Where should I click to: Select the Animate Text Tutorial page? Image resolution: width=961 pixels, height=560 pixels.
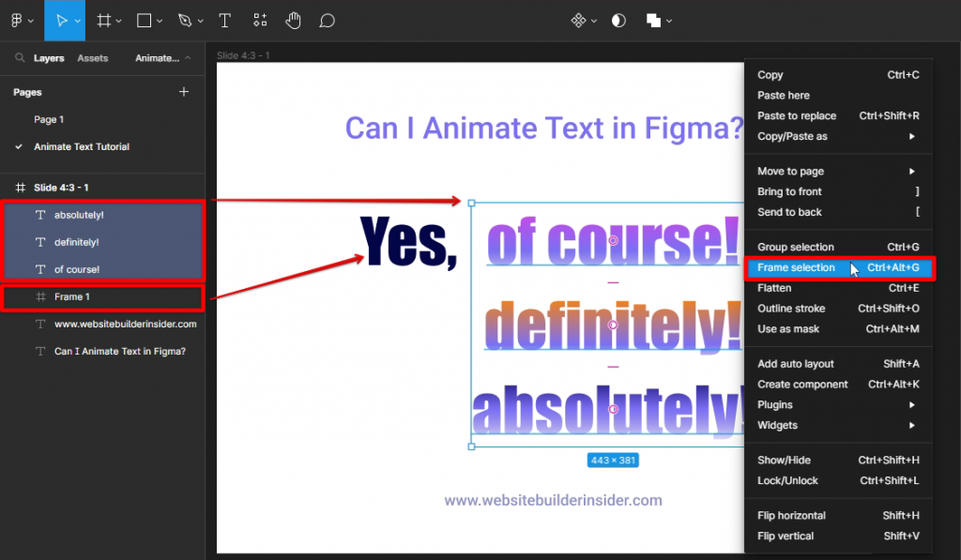[82, 147]
